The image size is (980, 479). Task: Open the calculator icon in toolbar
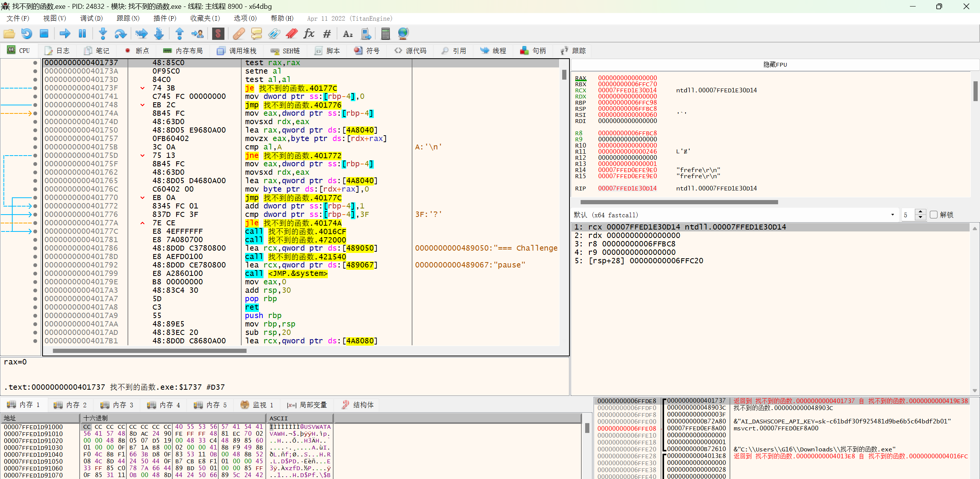point(385,34)
